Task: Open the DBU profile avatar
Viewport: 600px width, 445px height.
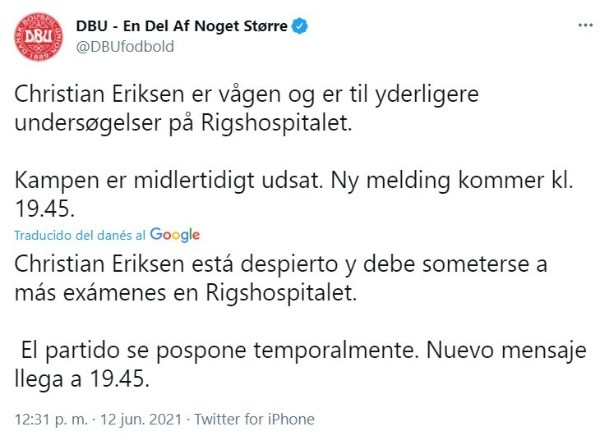Action: click(x=39, y=38)
